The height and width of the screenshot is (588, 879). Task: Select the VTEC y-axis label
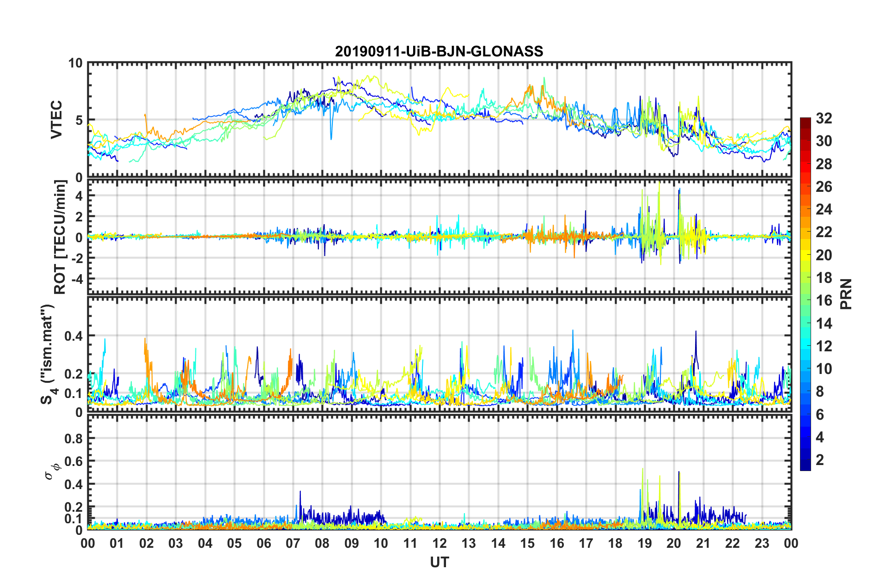point(56,120)
